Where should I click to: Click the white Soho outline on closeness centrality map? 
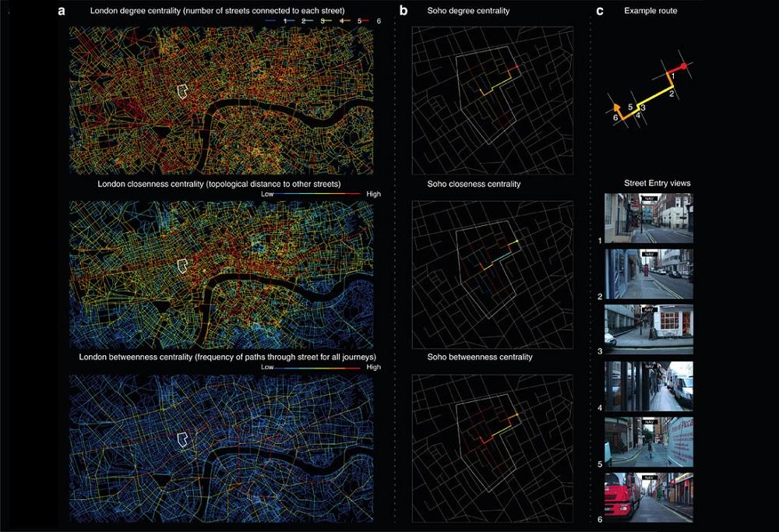(183, 266)
